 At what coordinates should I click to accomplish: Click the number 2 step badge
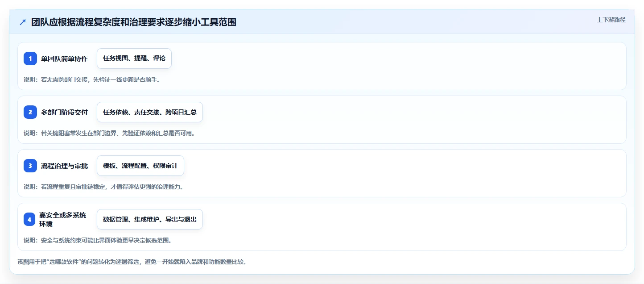point(30,112)
